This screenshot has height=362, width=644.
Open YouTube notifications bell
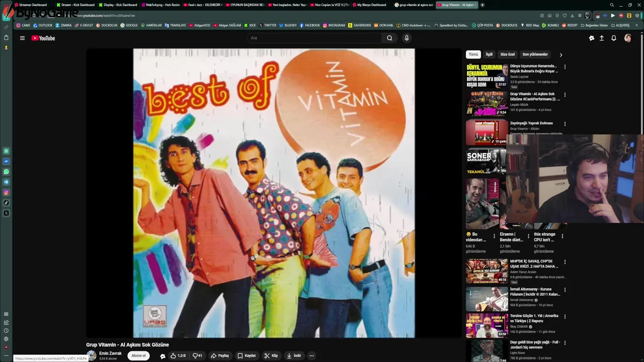coord(614,38)
